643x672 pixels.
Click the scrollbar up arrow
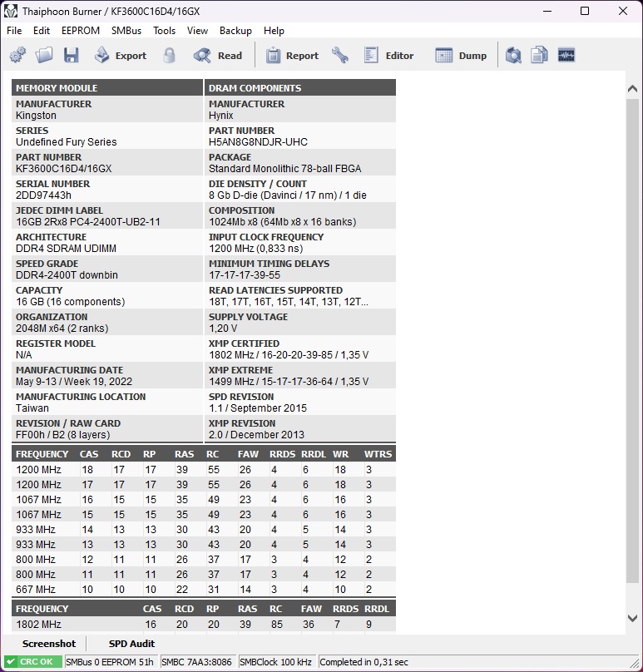pos(632,89)
